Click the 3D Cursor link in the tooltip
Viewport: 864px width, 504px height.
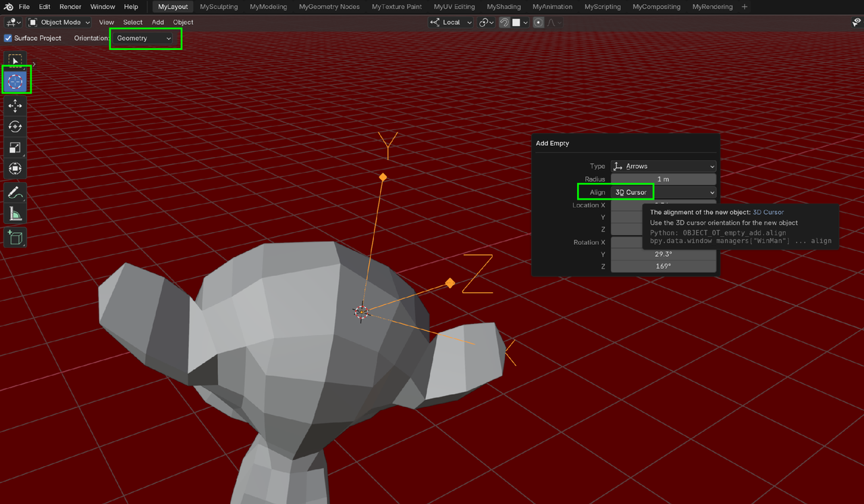(768, 212)
